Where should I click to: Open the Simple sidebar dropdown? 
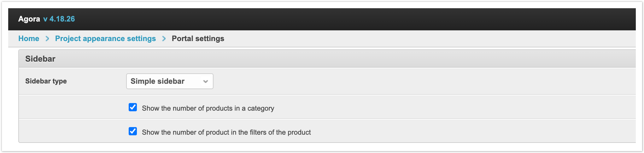click(169, 82)
